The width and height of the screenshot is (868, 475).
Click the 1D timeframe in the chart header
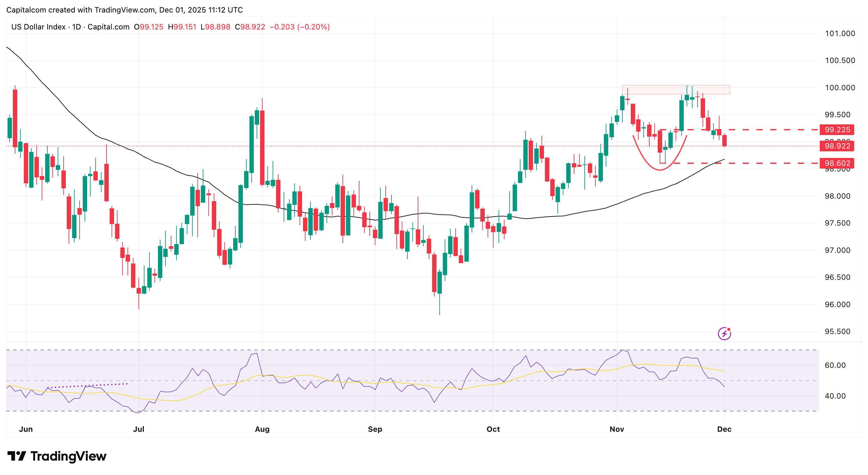click(76, 27)
